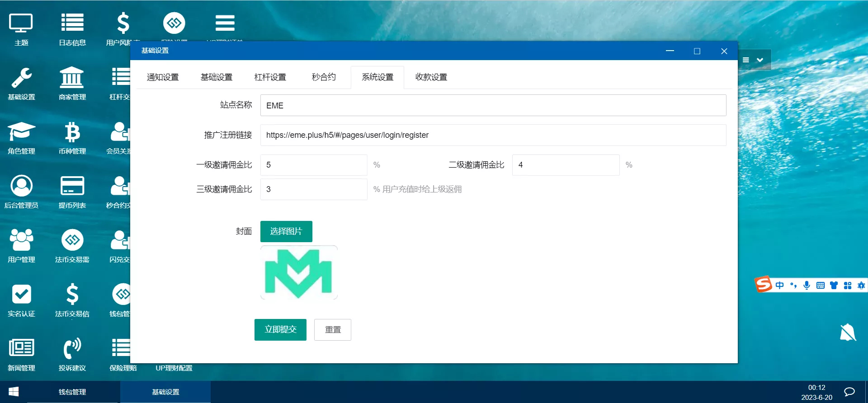This screenshot has height=403, width=868.
Task: Click the 选择图片 choose image button
Action: click(x=286, y=231)
